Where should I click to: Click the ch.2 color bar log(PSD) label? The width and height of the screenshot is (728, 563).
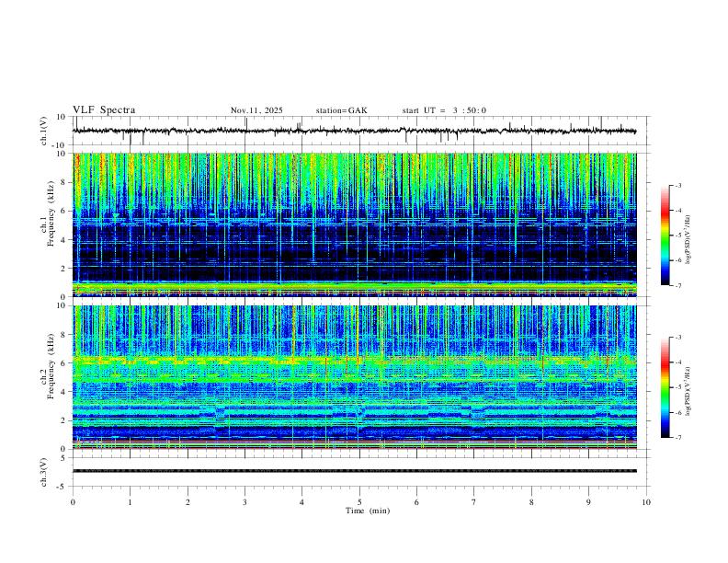[688, 392]
